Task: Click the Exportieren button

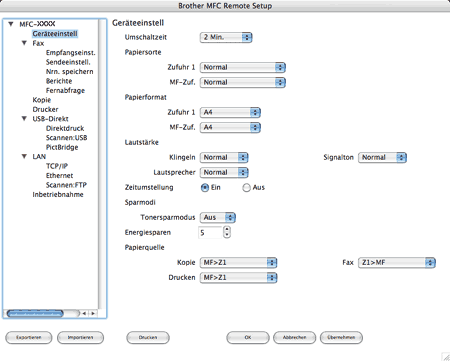Action: coord(29,337)
